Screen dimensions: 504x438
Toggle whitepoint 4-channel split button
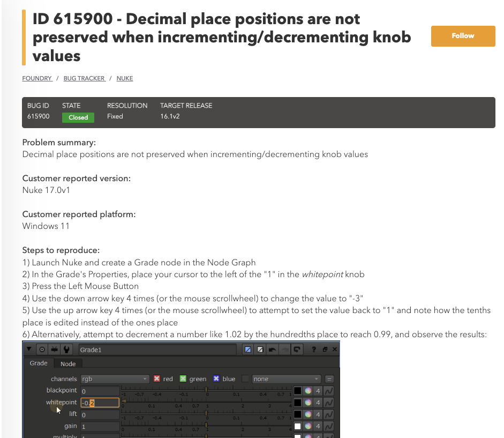click(x=318, y=403)
